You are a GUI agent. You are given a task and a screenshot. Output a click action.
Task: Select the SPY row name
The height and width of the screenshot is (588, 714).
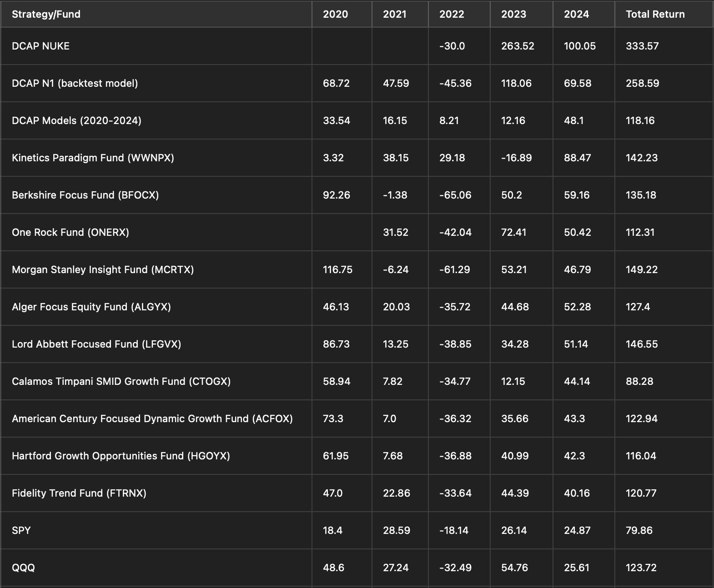pos(21,530)
